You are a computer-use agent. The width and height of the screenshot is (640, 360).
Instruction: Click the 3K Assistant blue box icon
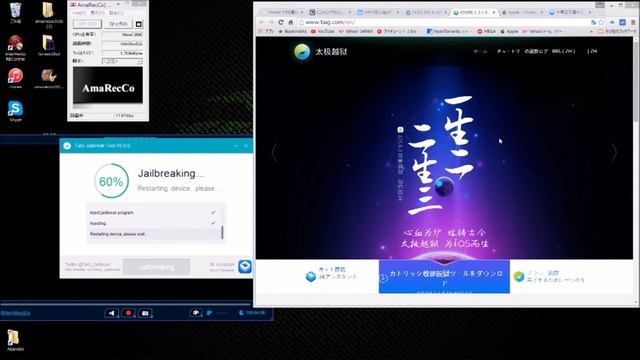pyautogui.click(x=245, y=266)
